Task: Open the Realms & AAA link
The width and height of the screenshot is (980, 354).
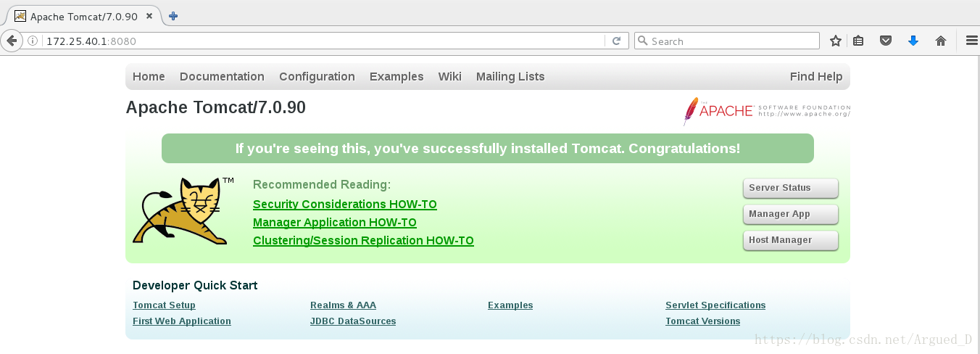Action: [x=343, y=305]
